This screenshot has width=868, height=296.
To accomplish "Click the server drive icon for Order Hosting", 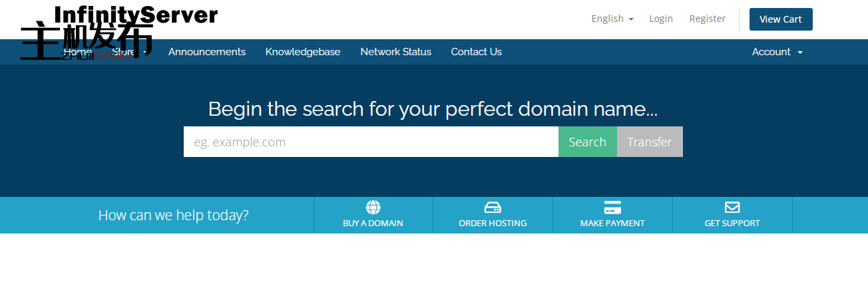I will (x=493, y=208).
